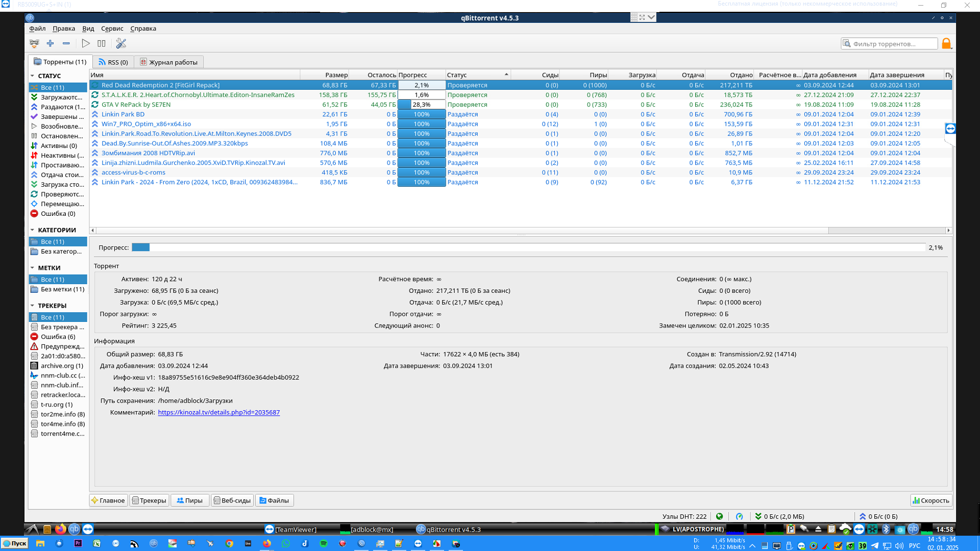980x551 pixels.
Task: Click the main Прогресс bar in details
Action: point(528,247)
